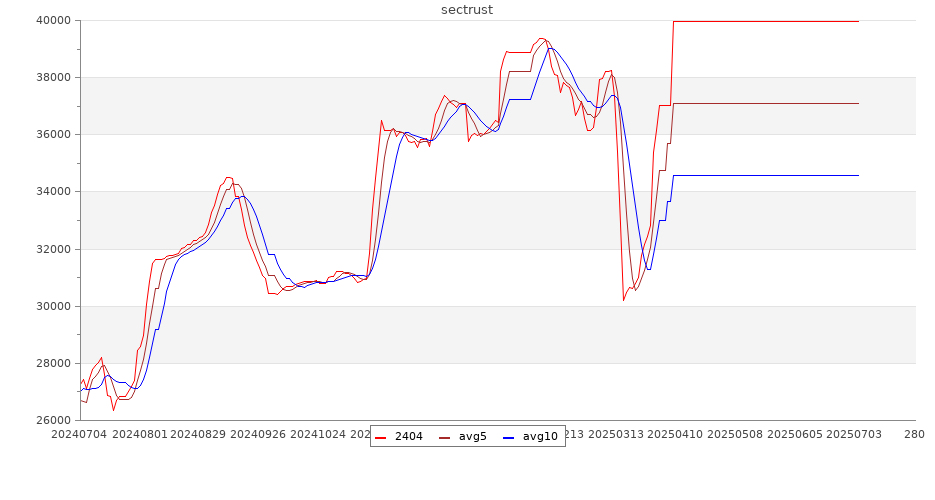The image size is (935, 500).
Task: Click the 28000 y-axis label
Action: tap(51, 363)
